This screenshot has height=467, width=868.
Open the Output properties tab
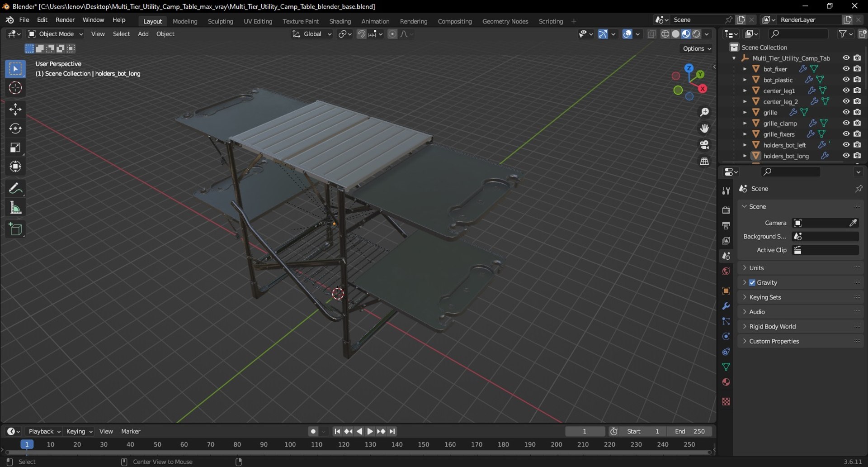pos(726,225)
